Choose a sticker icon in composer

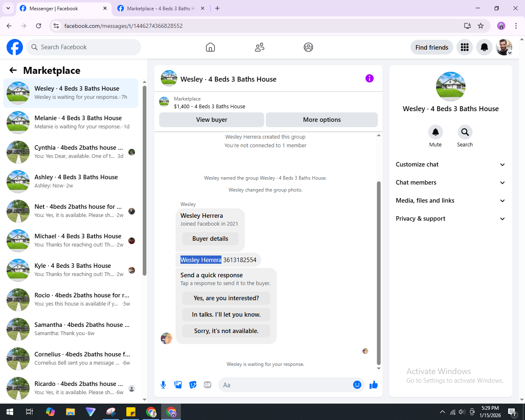pyautogui.click(x=193, y=385)
